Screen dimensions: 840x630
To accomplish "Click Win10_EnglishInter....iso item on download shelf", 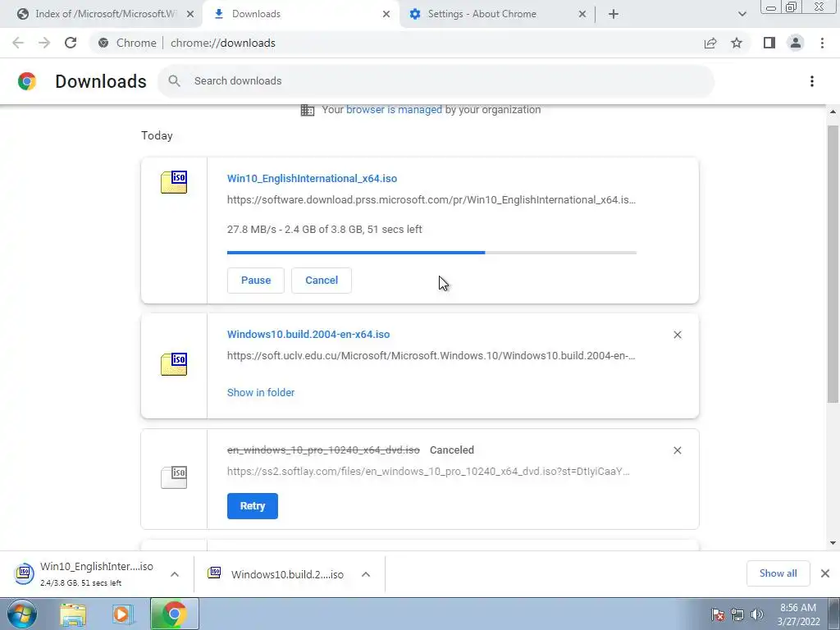I will pyautogui.click(x=97, y=573).
